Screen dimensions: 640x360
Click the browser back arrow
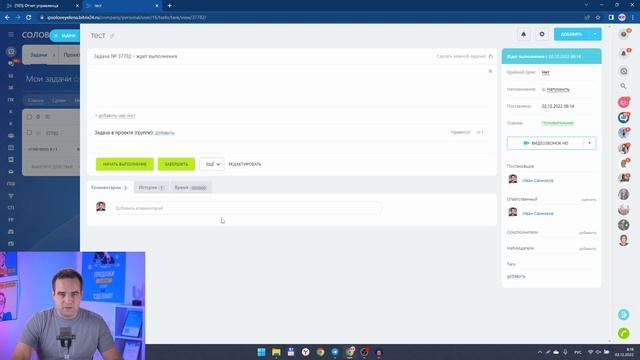7,18
